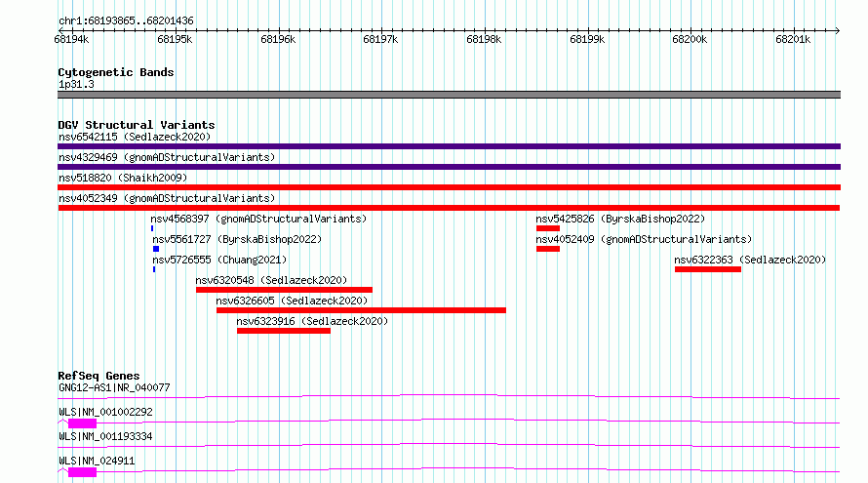The width and height of the screenshot is (868, 483).
Task: Open the WLS|NM_001193334 gene label
Action: click(x=105, y=436)
